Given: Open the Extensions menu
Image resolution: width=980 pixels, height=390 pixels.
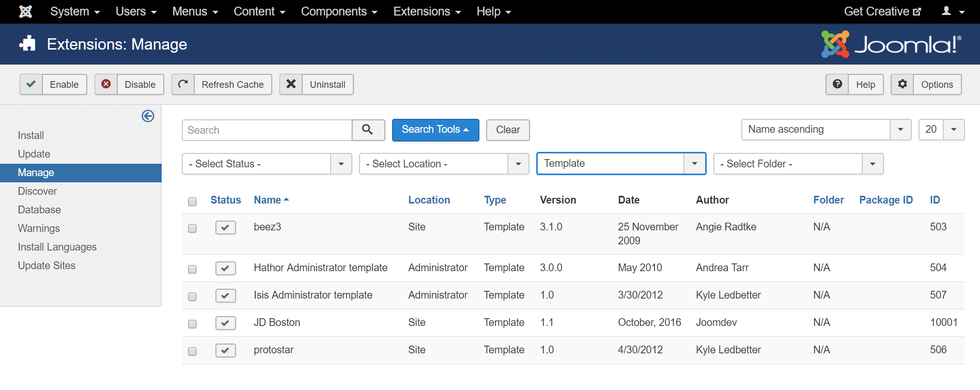Looking at the screenshot, I should pyautogui.click(x=427, y=11).
